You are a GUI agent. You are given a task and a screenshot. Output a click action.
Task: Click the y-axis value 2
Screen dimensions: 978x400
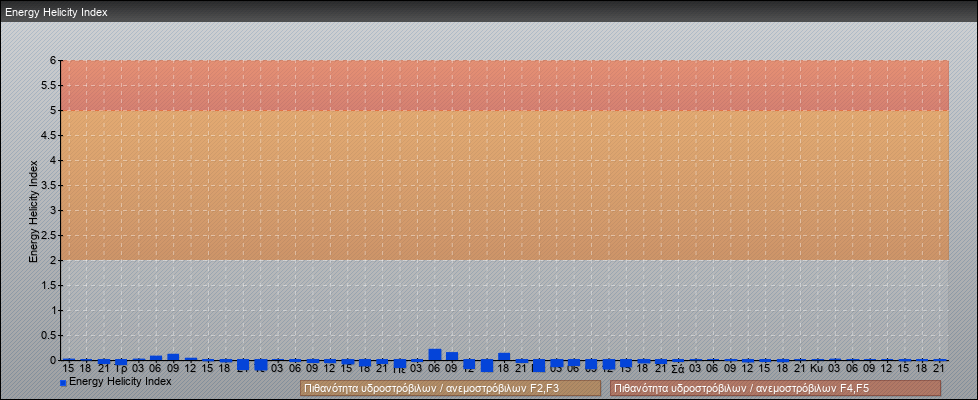[x=53, y=260]
